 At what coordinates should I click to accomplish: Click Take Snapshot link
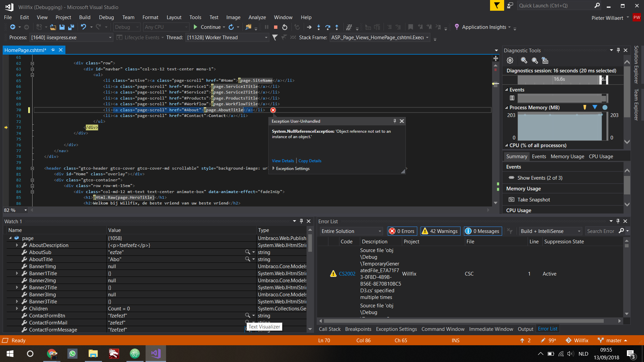pyautogui.click(x=534, y=199)
